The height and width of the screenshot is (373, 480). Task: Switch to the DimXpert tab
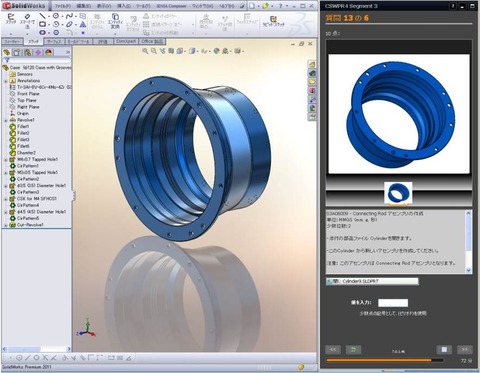(x=126, y=41)
